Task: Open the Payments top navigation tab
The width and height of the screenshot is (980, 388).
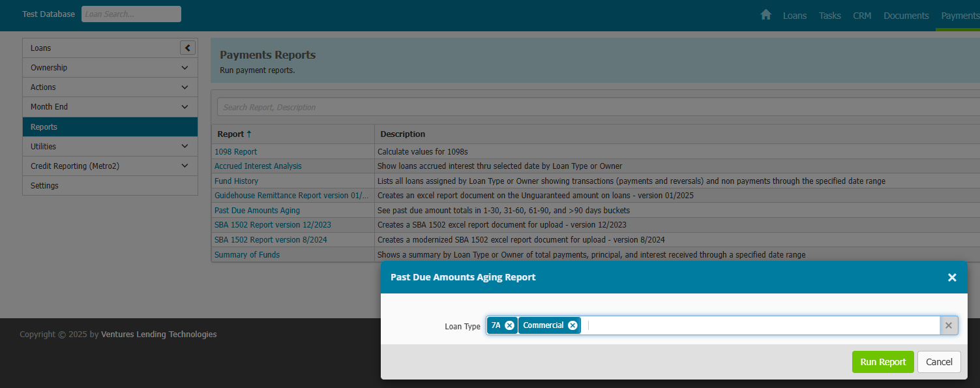Action: (x=960, y=16)
